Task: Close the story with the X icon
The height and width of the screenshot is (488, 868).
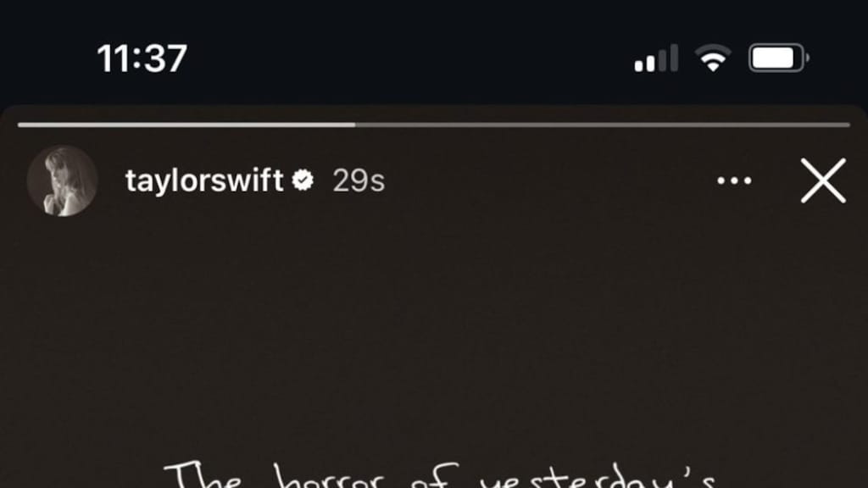Action: pyautogui.click(x=823, y=180)
